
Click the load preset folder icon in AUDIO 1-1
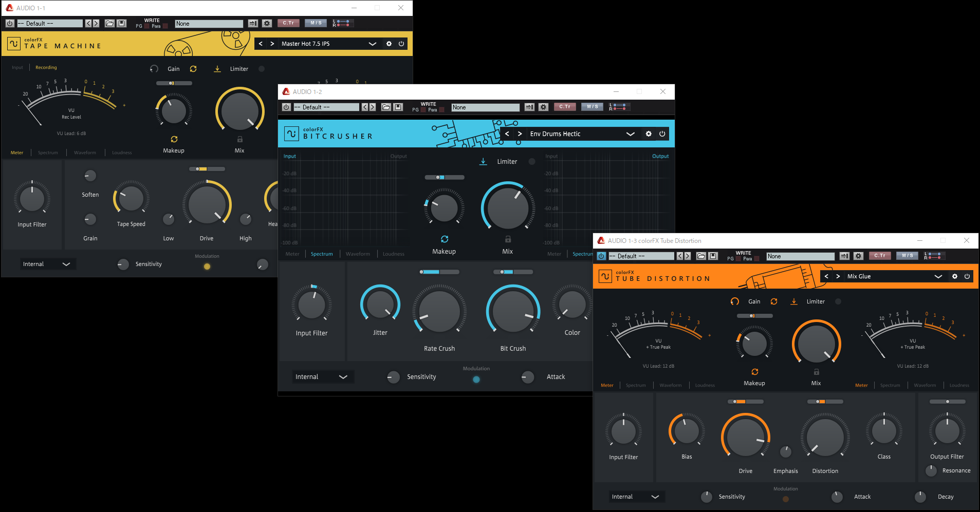(109, 24)
